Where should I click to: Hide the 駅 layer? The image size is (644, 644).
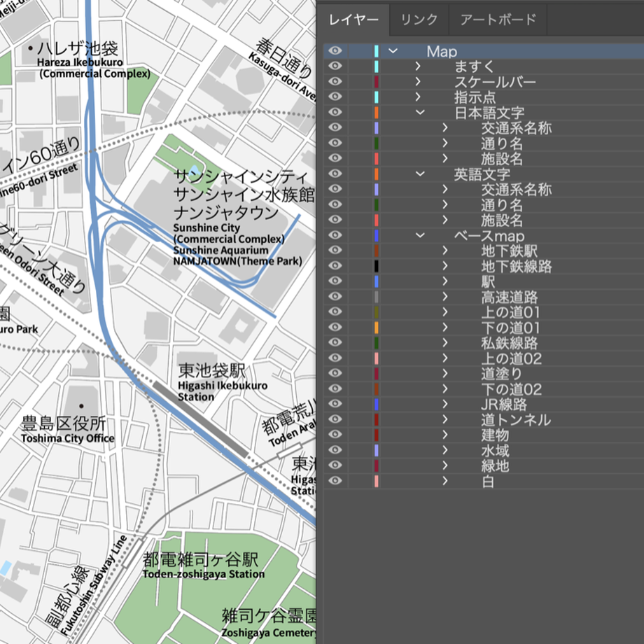click(x=335, y=281)
